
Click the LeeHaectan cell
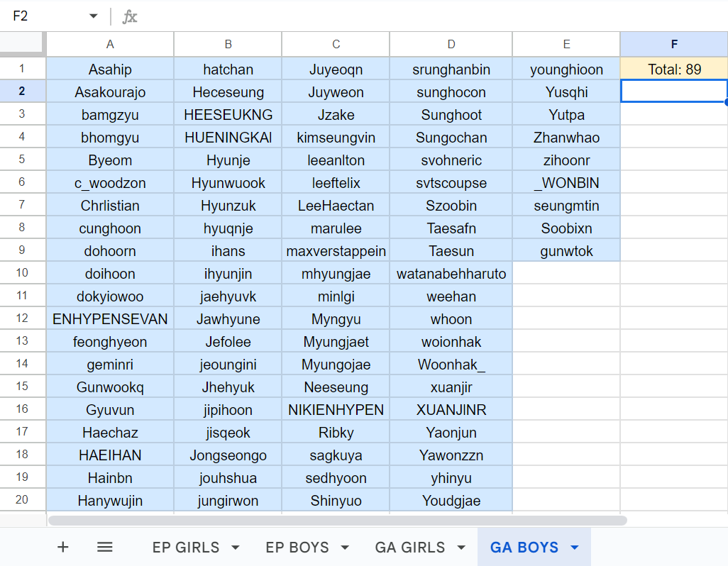click(x=336, y=206)
